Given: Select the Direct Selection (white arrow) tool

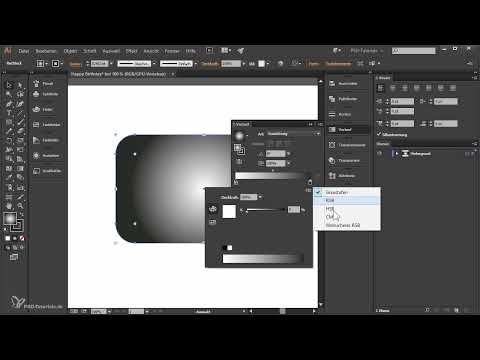Looking at the screenshot, I should click(x=20, y=85).
